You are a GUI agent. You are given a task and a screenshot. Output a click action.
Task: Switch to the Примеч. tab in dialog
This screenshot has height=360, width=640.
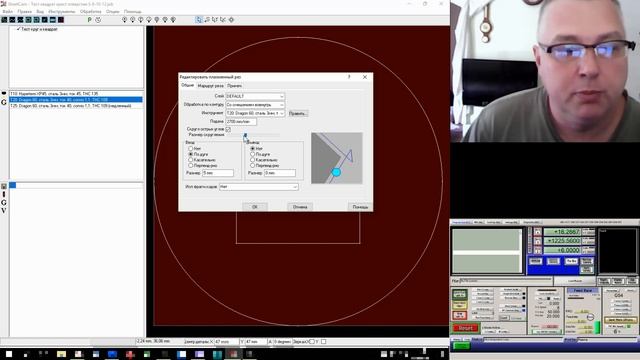pyautogui.click(x=235, y=86)
